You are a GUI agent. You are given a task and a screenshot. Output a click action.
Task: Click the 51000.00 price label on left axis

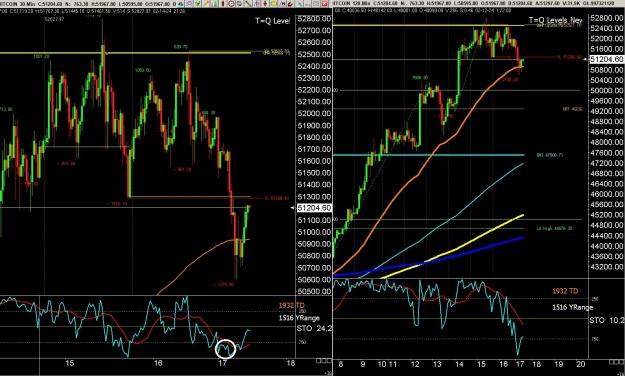click(x=314, y=232)
